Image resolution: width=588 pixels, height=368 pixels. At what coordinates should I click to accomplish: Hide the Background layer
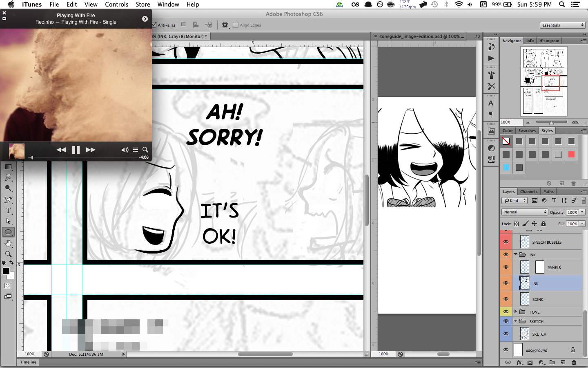pos(506,350)
